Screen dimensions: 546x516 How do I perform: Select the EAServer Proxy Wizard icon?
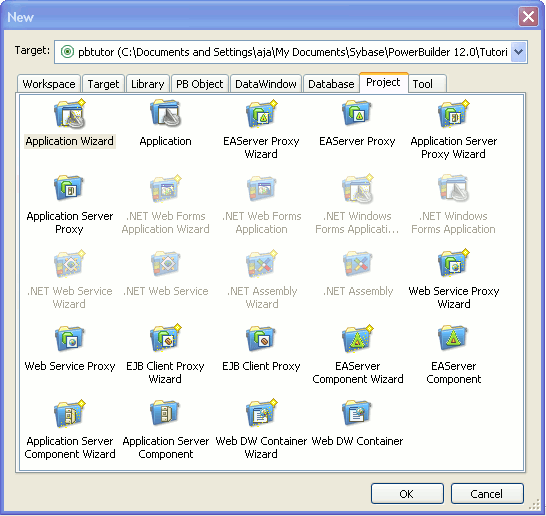(262, 114)
